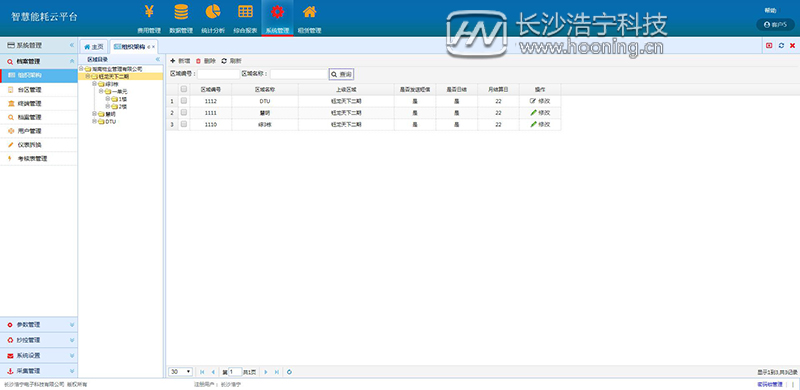This screenshot has width=800, height=390.
Task: Select the root company node in the tree
Action: (x=117, y=68)
